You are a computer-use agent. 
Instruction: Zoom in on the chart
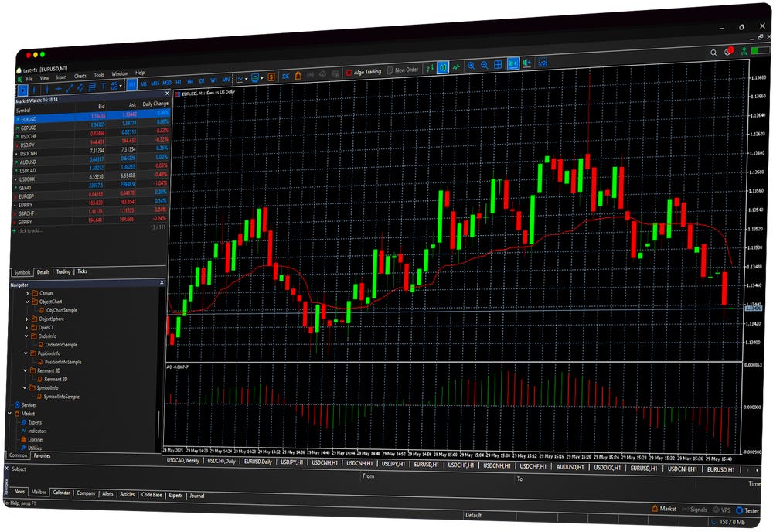click(x=472, y=66)
